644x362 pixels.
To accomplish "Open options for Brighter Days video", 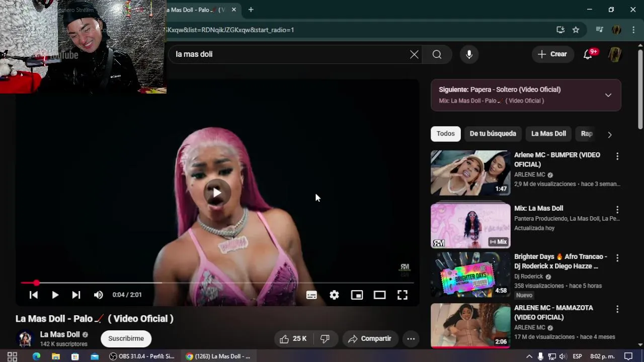I will (617, 258).
